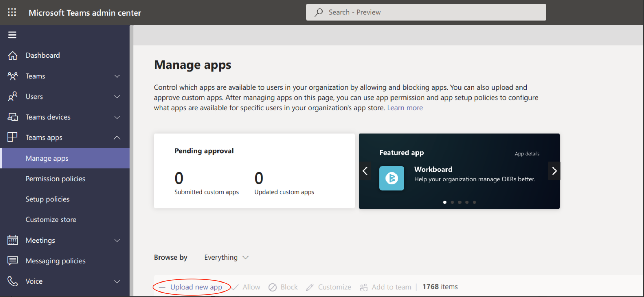
Task: Collapse the sidebar with hamburger icon
Action: (x=12, y=35)
